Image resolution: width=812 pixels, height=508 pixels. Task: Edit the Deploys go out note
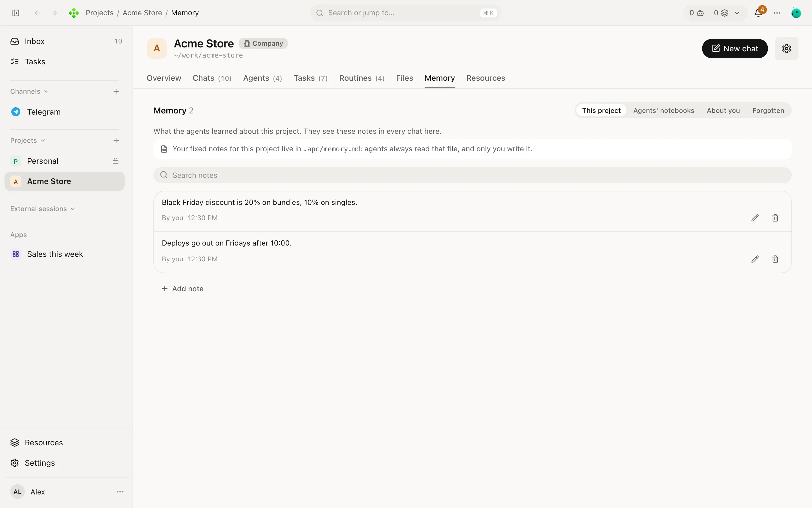[x=755, y=259]
